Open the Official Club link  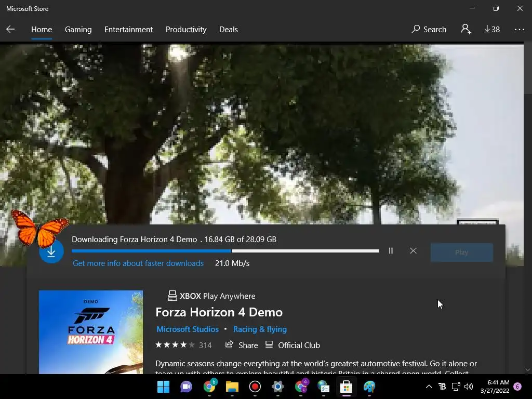click(292, 345)
